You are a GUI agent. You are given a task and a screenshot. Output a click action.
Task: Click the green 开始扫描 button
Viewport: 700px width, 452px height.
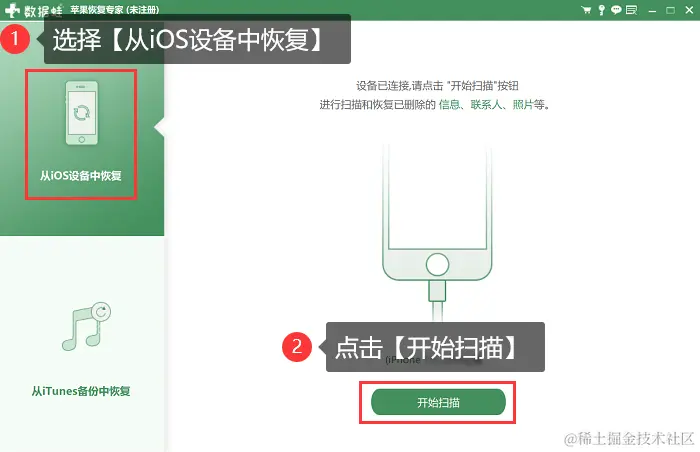(438, 402)
